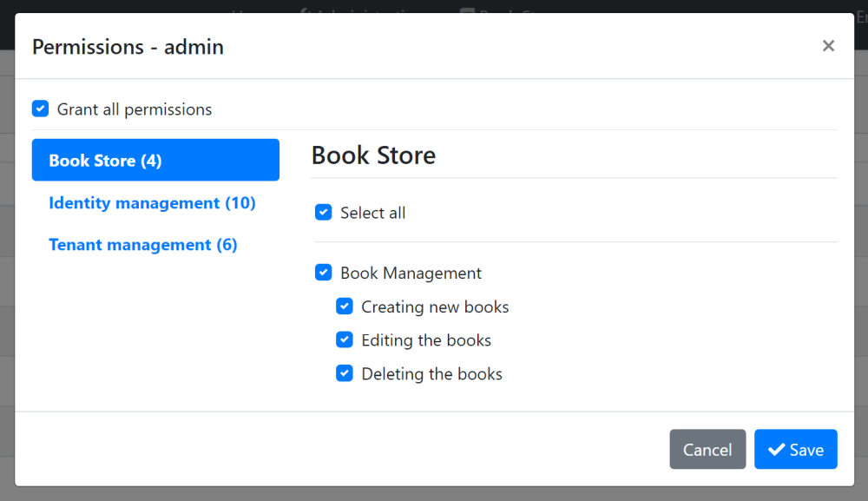Toggle the Select all checkbox for Book Store
The image size is (868, 501).
324,212
